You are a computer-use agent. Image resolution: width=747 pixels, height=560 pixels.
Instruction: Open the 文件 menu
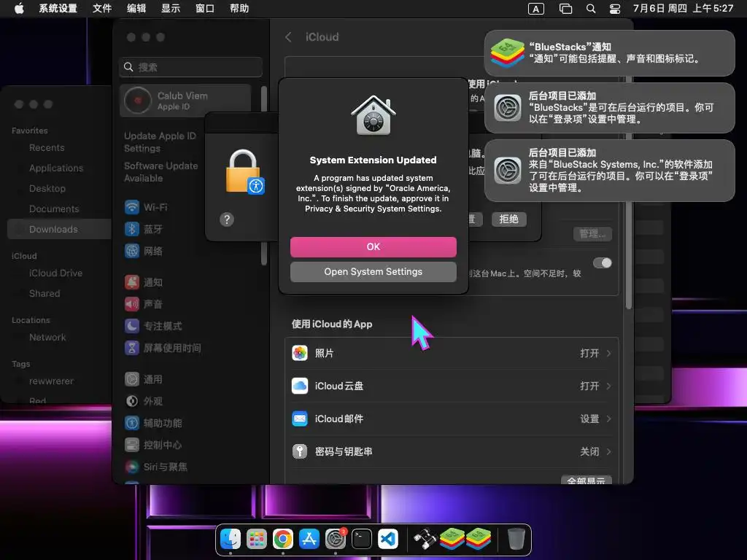click(x=102, y=9)
